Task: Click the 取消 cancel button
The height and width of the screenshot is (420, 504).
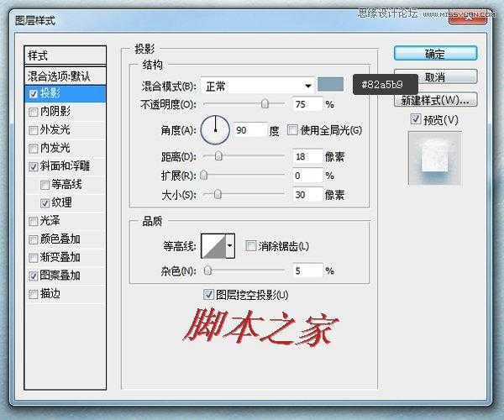Action: point(435,76)
